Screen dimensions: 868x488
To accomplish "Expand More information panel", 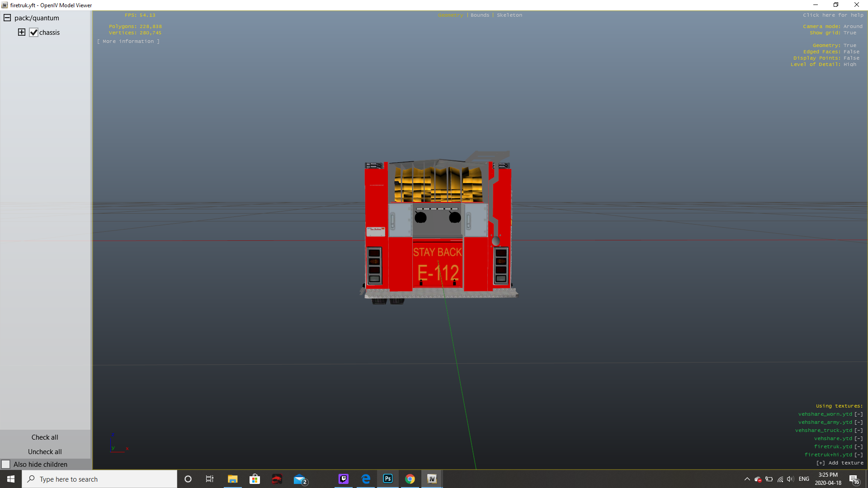I will [x=128, y=41].
